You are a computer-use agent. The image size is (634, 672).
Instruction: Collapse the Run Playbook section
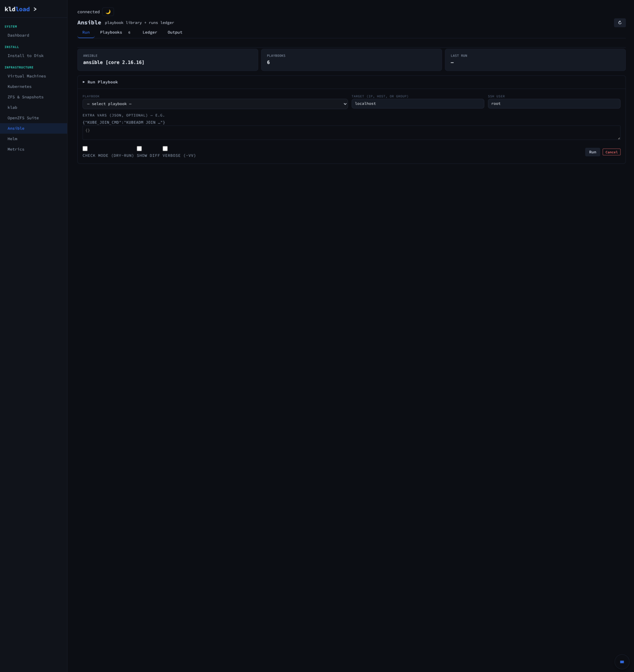coord(100,82)
